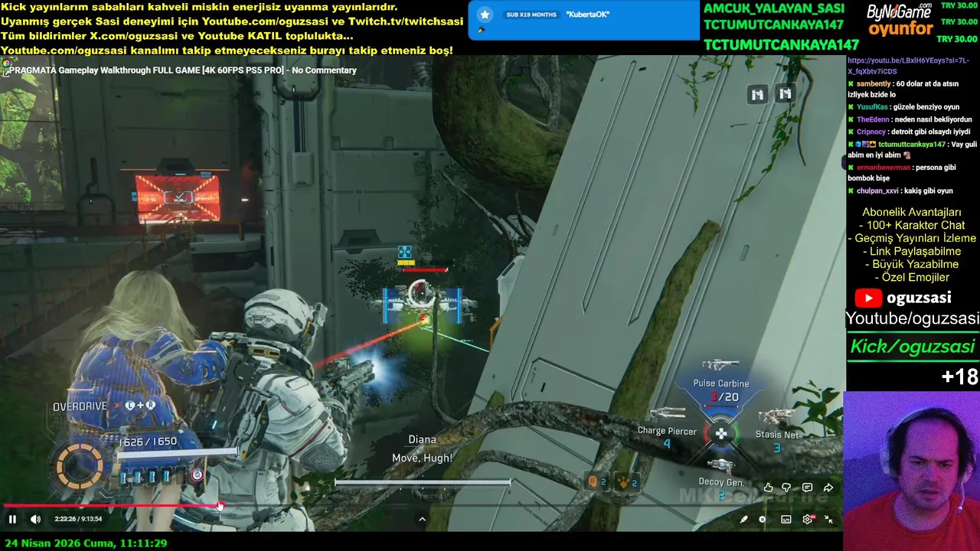Click the red scrubber handle on the timeline
Viewport: 980px width, 551px height.
(x=220, y=505)
